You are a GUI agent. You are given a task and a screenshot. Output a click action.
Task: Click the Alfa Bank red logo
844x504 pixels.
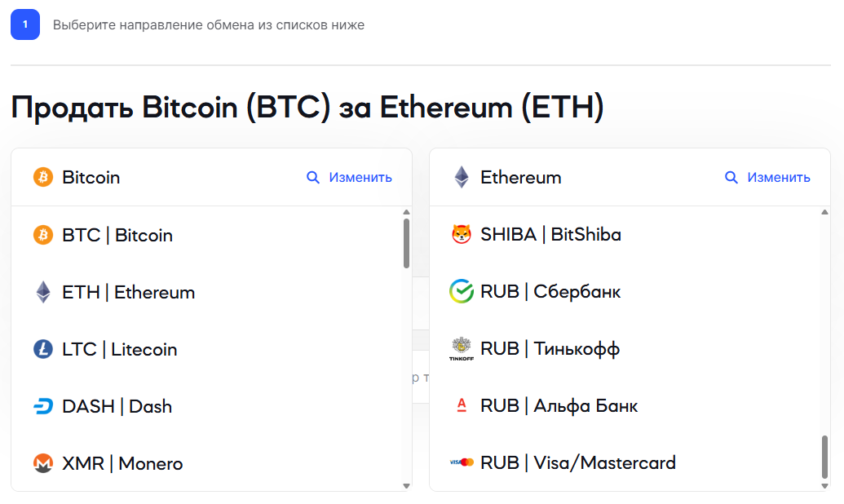coord(462,406)
